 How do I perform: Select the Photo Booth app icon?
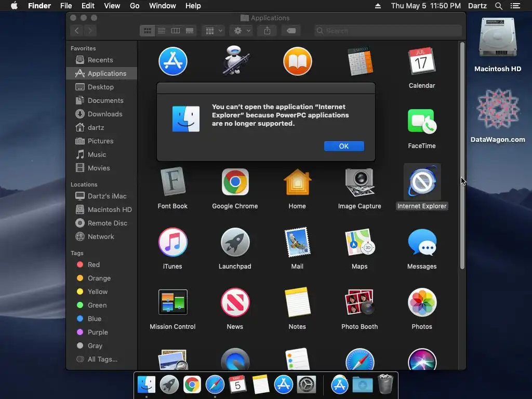point(360,302)
